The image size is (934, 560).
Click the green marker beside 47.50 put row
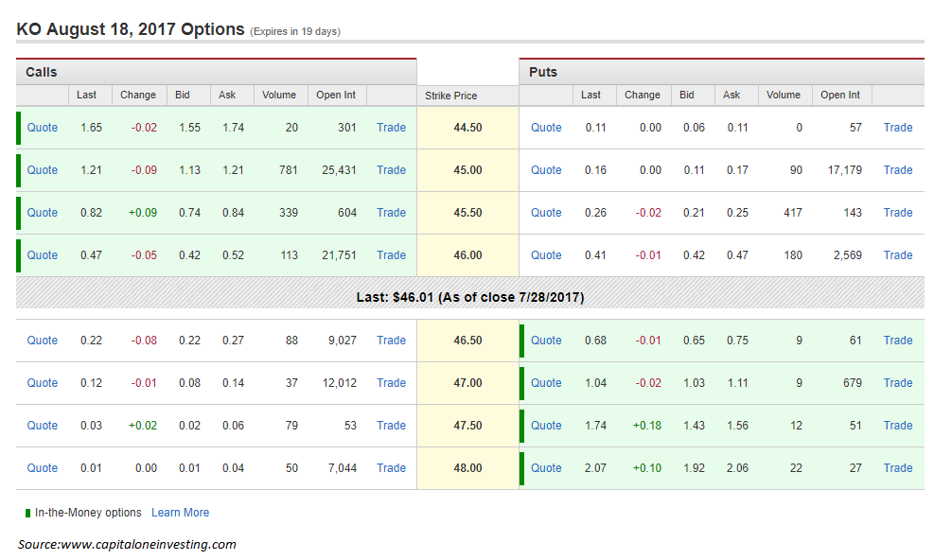[522, 425]
